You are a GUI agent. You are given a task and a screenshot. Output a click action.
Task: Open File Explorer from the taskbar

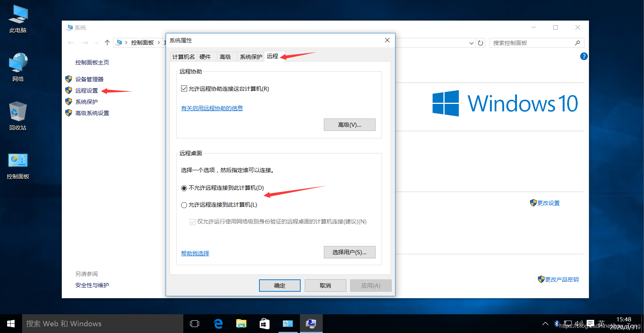point(241,324)
